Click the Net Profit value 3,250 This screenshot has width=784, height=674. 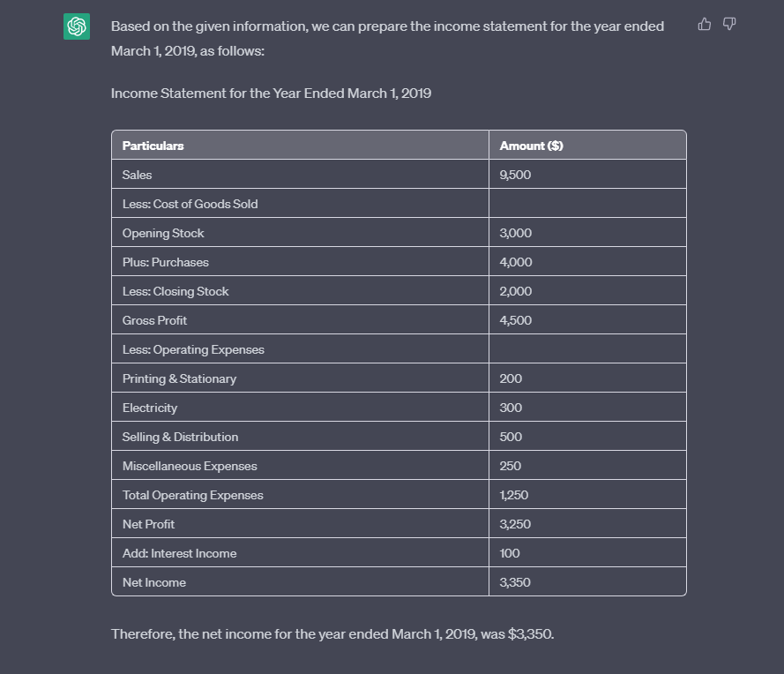point(514,524)
